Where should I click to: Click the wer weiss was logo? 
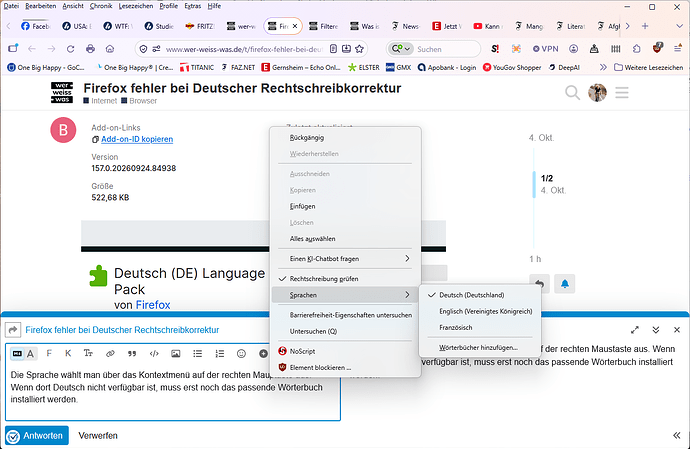coord(62,92)
